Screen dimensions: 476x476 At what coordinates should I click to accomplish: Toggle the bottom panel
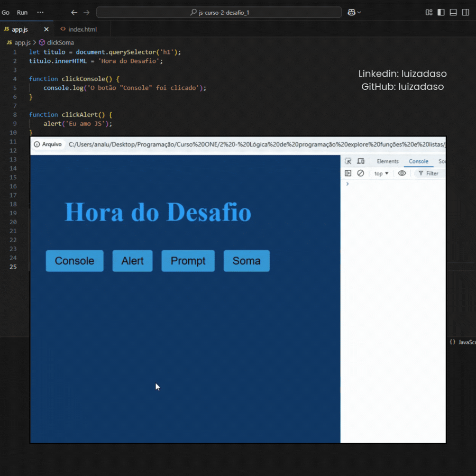[x=453, y=13]
